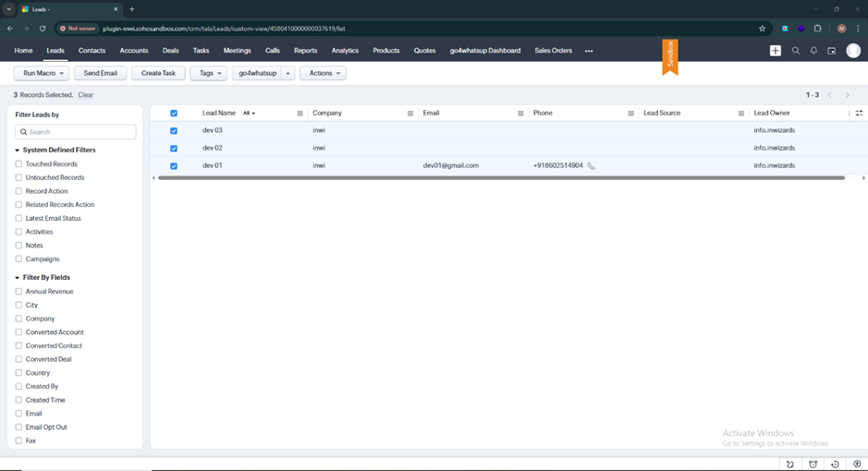Open the Analytics tab
The image size is (868, 471).
[x=345, y=51]
